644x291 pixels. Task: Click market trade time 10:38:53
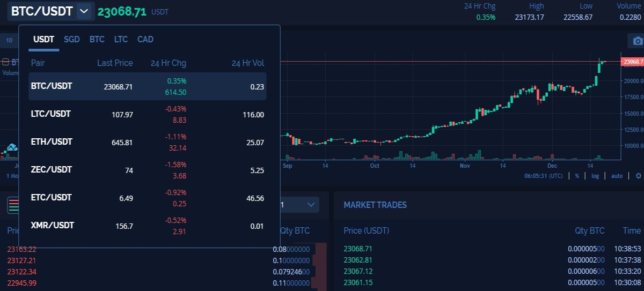628,249
